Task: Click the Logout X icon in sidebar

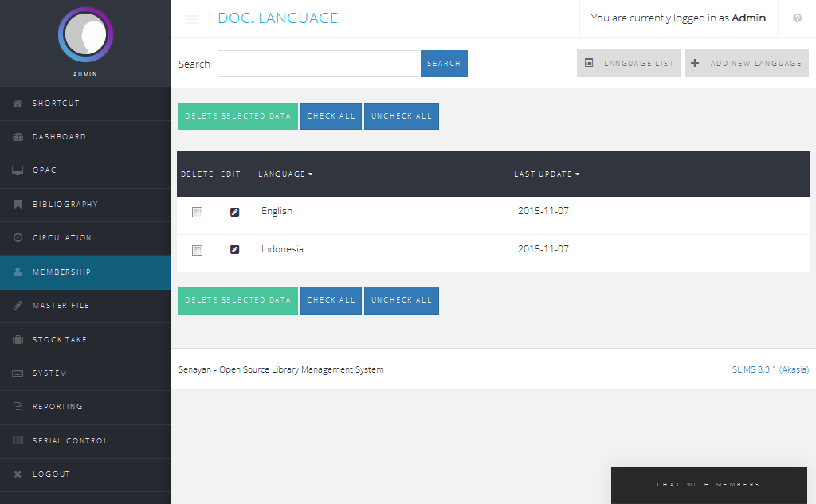Action: point(18,475)
